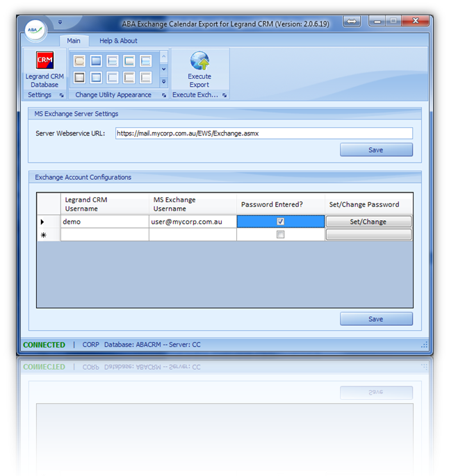Pick the pale third skin in bottom gallery row
This screenshot has height=476, width=449.
click(x=113, y=77)
